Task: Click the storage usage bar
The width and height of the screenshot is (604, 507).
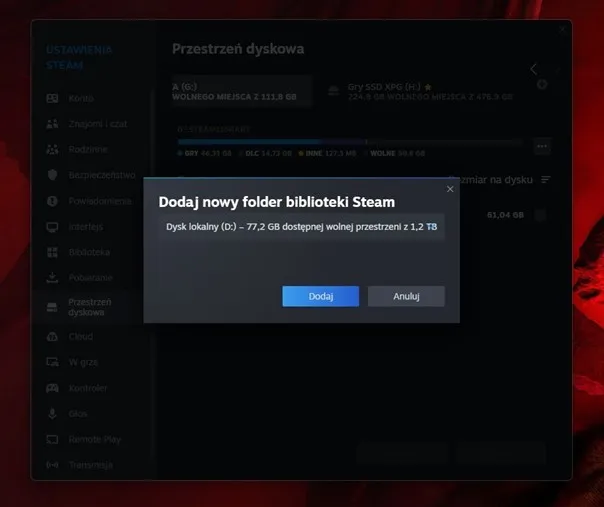Action: coord(350,142)
